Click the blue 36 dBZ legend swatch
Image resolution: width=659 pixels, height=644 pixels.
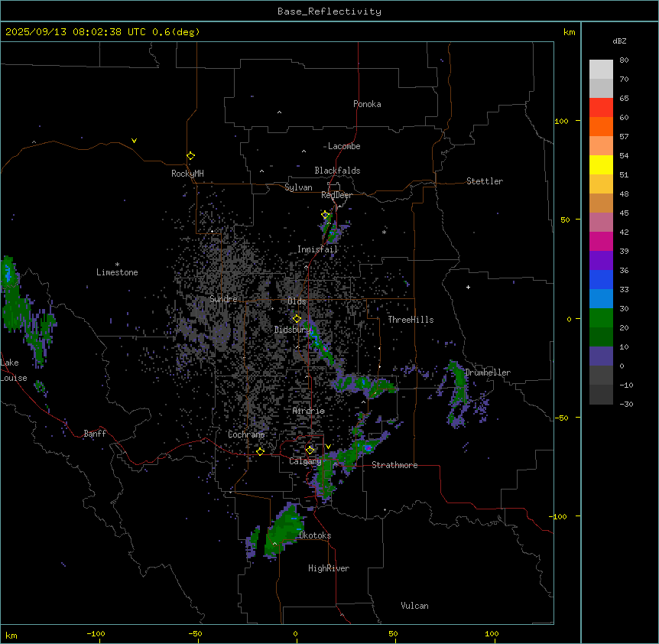(x=601, y=279)
